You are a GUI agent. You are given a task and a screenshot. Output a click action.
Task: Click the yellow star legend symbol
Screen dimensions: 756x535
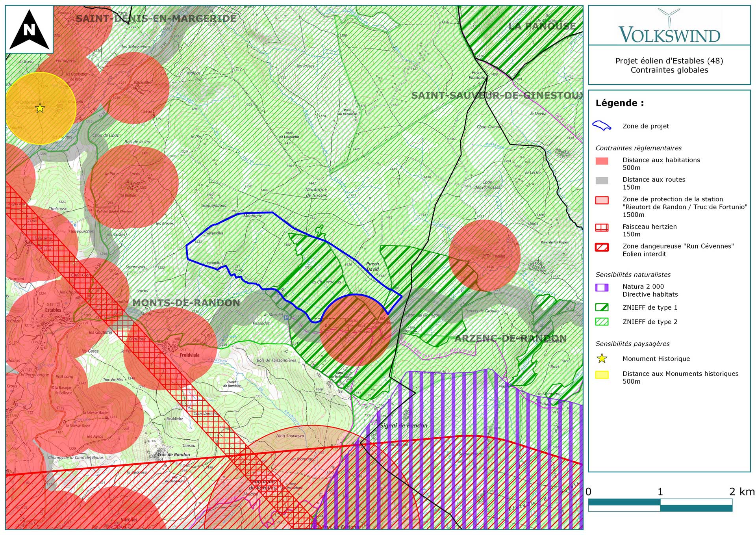click(602, 359)
